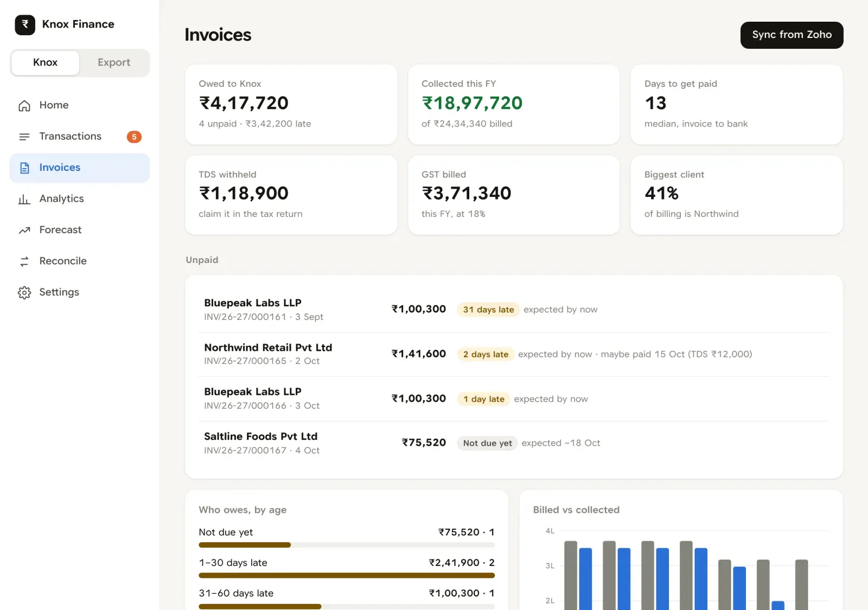
Task: Click the Forecast trend arrow icon
Action: coord(24,230)
